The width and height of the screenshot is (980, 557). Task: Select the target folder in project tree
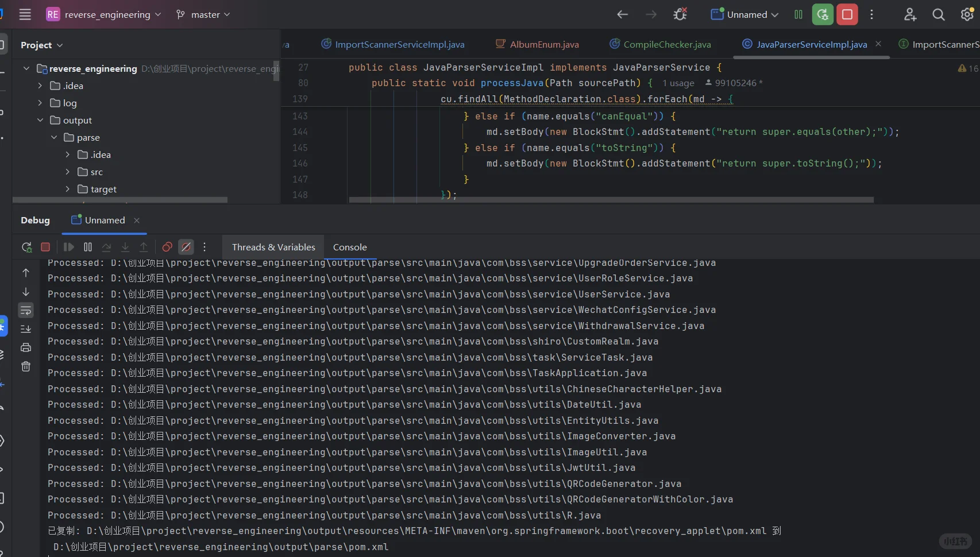click(103, 189)
